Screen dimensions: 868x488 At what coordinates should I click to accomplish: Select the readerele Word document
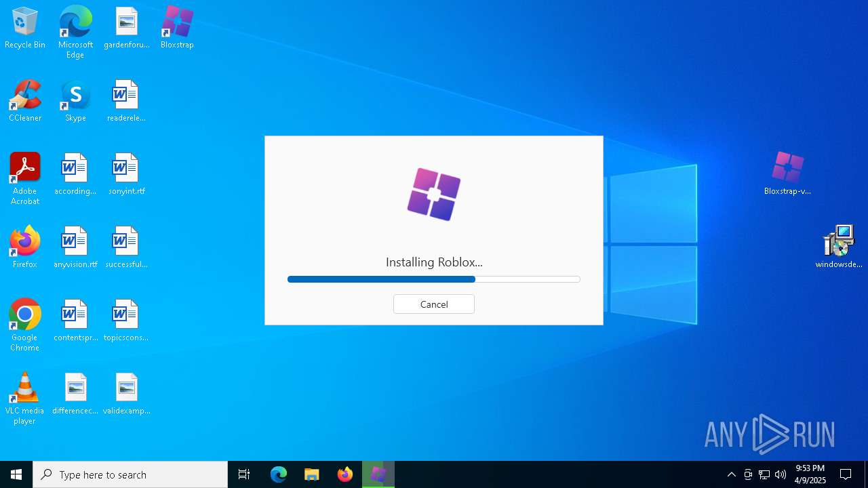[126, 101]
